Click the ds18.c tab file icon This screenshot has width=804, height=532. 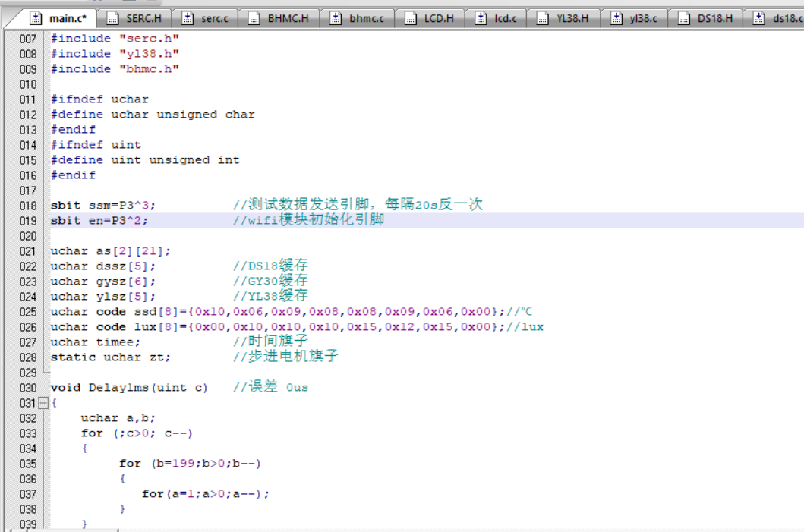(758, 18)
